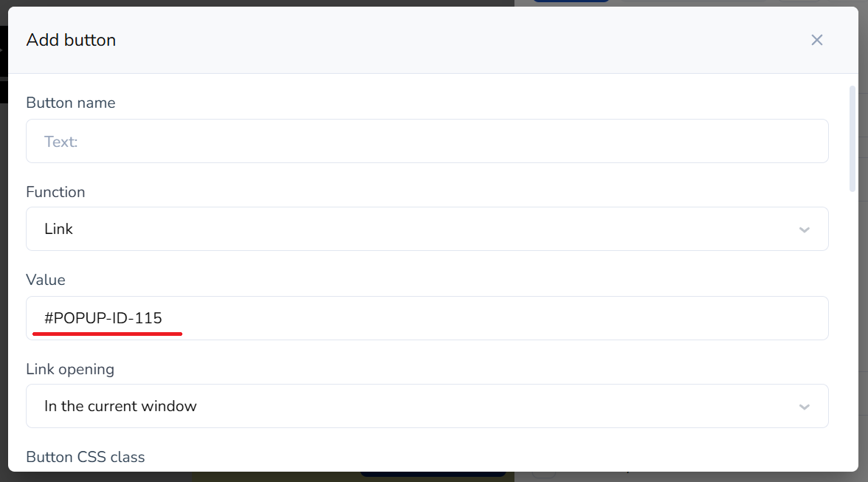This screenshot has width=868, height=482.
Task: Select the "In the current window" text
Action: point(120,406)
